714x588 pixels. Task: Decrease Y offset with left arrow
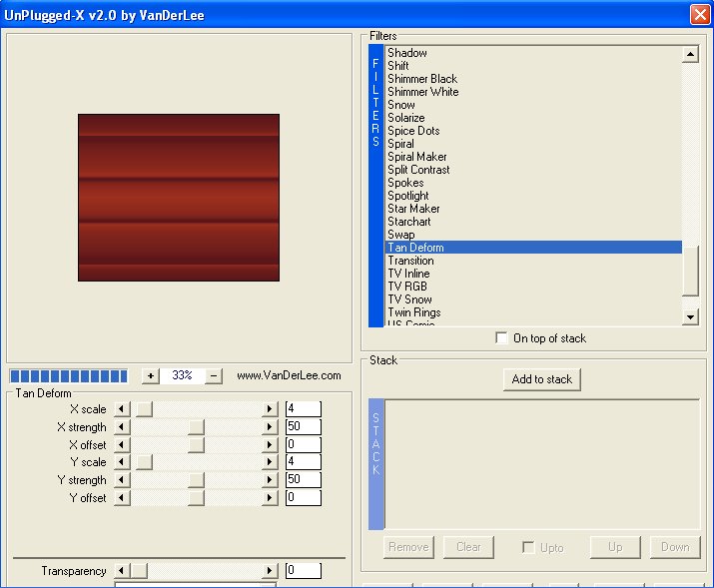point(122,497)
